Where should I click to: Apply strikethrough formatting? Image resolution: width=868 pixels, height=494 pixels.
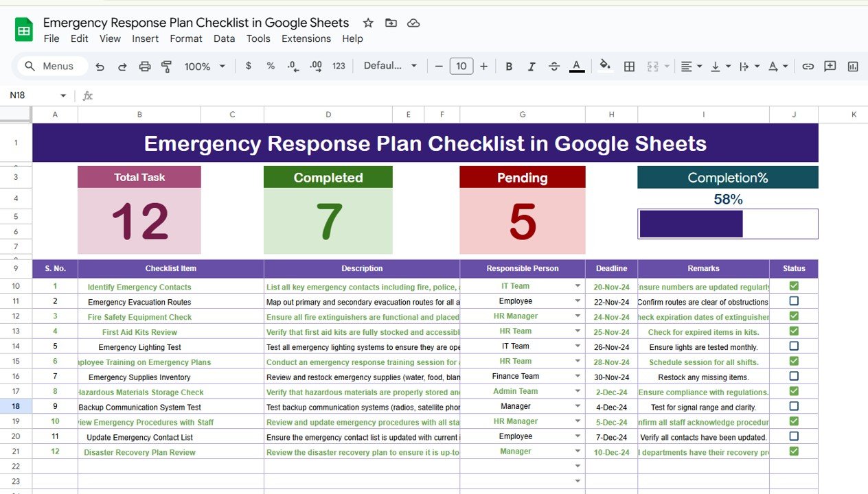[554, 66]
